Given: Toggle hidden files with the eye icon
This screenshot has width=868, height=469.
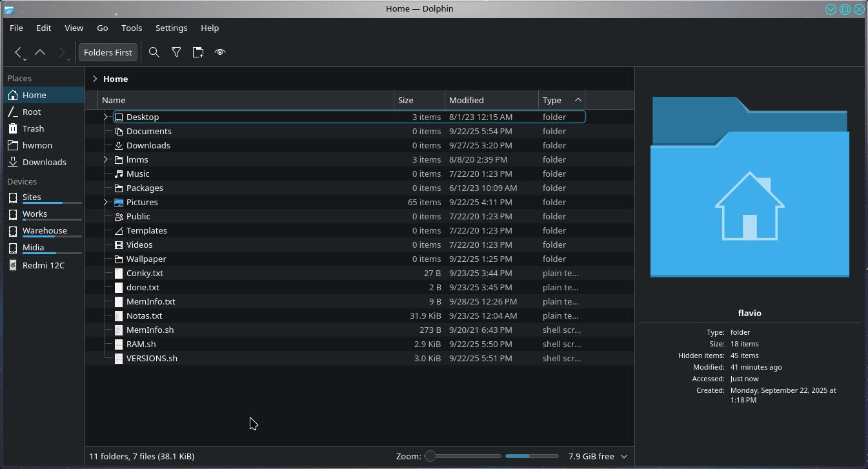Looking at the screenshot, I should 220,52.
